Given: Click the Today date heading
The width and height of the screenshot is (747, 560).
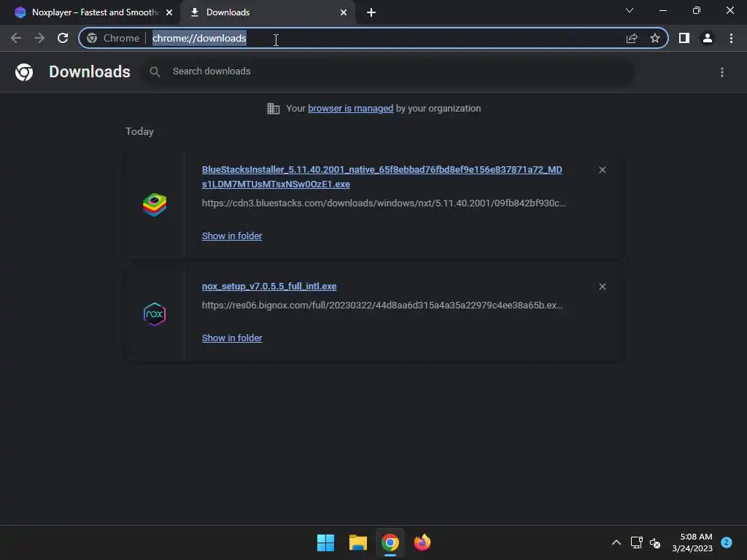Looking at the screenshot, I should (139, 131).
